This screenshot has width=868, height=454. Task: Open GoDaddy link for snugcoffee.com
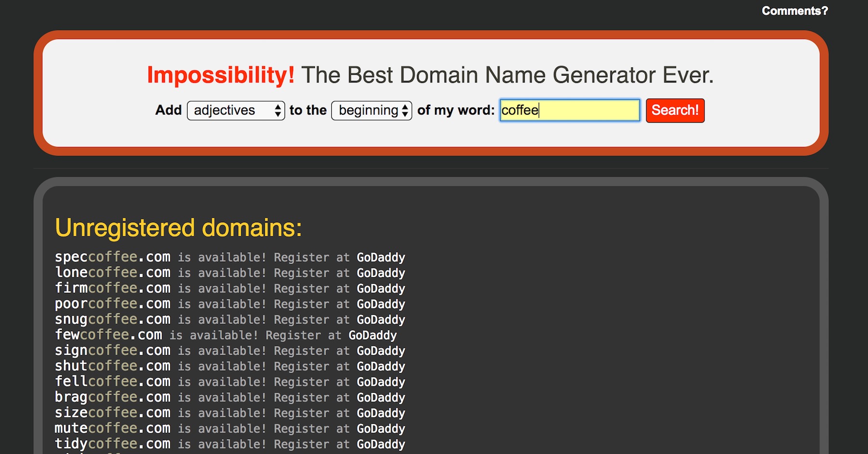click(381, 320)
